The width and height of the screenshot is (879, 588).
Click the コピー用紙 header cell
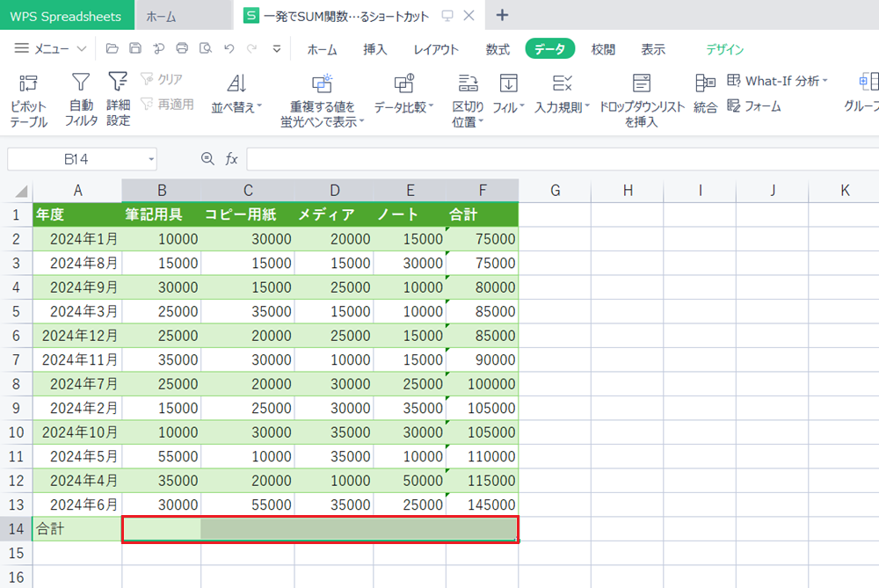tap(248, 214)
